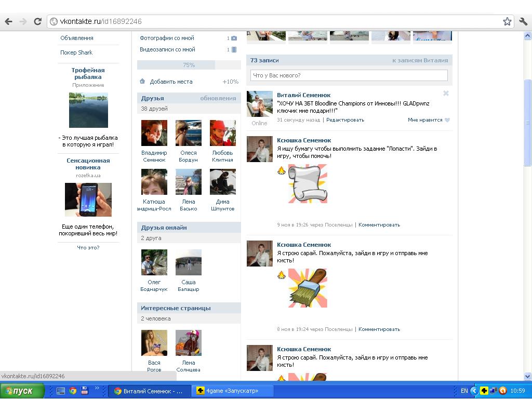Click Комментировать under the paper scroll post
This screenshot has width=532, height=399.
point(379,225)
